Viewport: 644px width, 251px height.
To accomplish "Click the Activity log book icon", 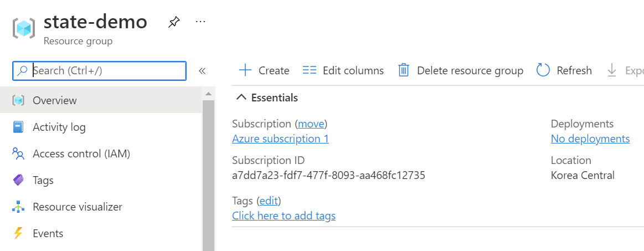I will (18, 127).
